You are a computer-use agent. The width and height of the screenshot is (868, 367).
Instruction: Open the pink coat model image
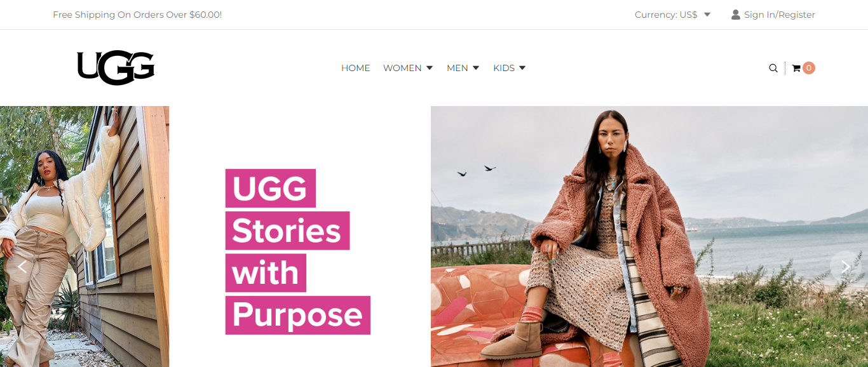[x=649, y=236]
